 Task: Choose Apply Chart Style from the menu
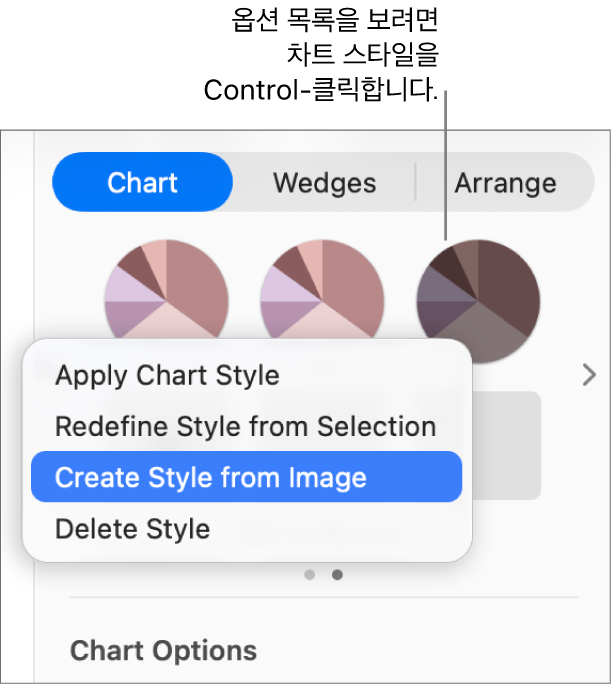[167, 375]
